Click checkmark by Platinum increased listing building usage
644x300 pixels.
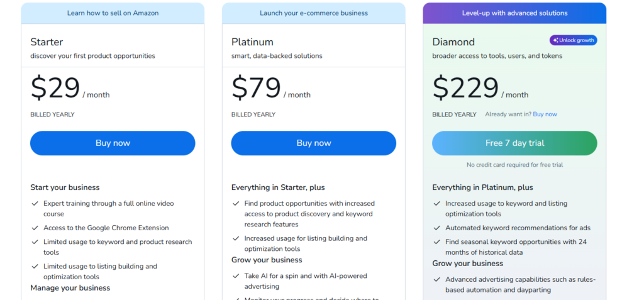point(236,239)
